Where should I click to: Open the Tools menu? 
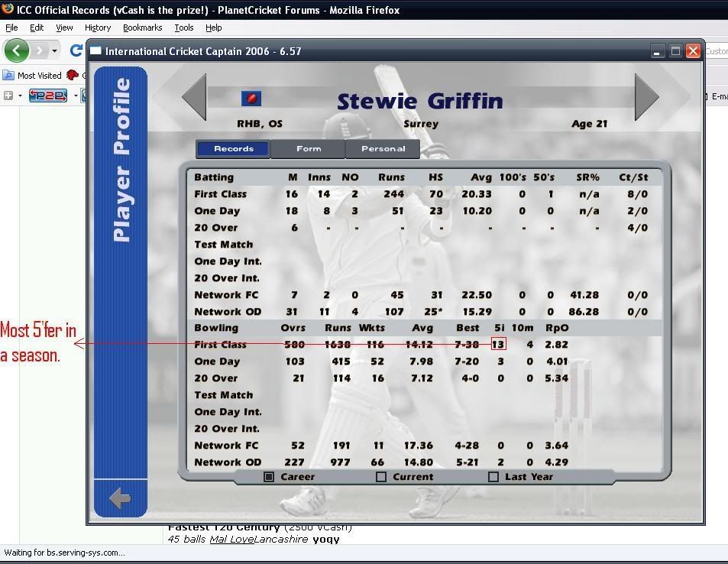[x=184, y=28]
